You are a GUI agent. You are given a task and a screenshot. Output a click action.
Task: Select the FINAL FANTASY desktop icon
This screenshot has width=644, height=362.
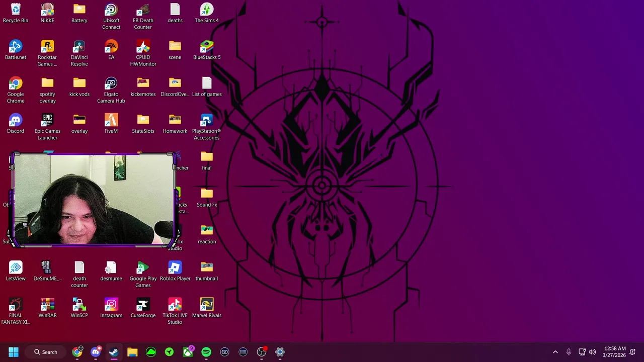coord(16,312)
